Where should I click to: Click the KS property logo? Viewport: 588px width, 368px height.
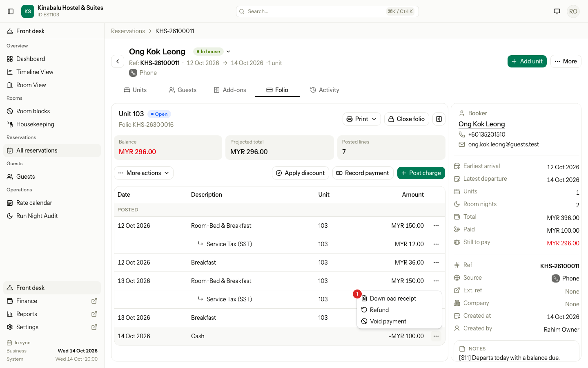28,11
